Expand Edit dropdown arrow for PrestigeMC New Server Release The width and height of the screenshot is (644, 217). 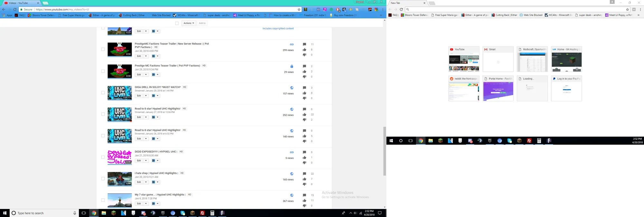146,56
